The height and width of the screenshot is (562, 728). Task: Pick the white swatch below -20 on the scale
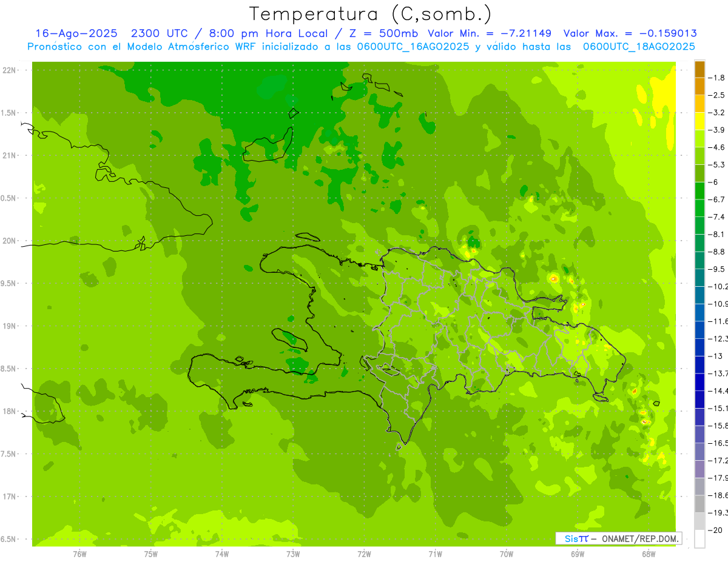(x=699, y=538)
